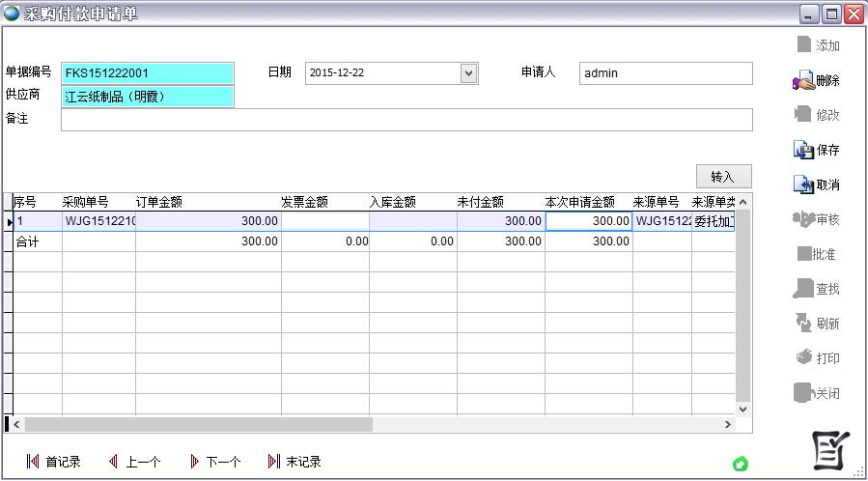Screen dimensions: 868x481
Task: Click the Add (添加) icon
Action: [x=803, y=45]
